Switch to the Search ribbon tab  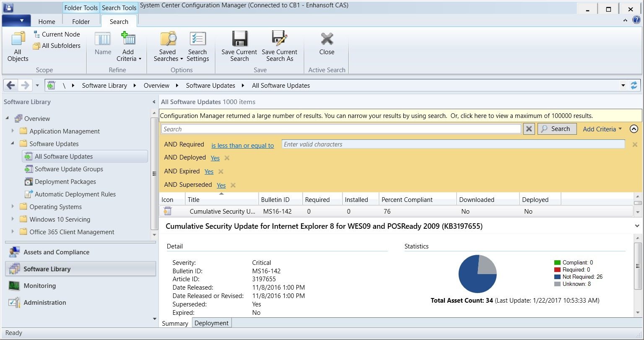pyautogui.click(x=119, y=21)
